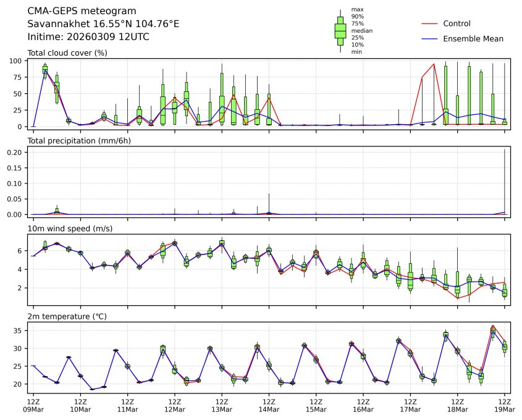Viewport: 522px width, 420px height.
Task: Click the 'median' label in the legend
Action: [361, 30]
